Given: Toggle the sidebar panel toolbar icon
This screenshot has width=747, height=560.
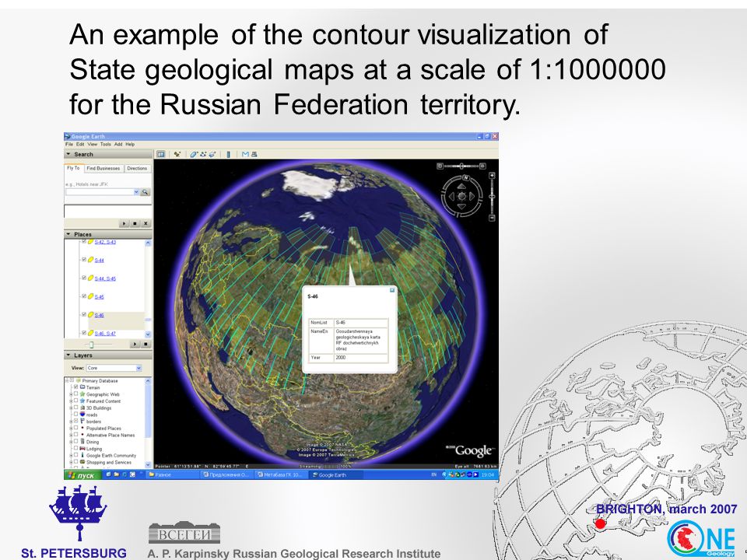Looking at the screenshot, I should coord(161,154).
